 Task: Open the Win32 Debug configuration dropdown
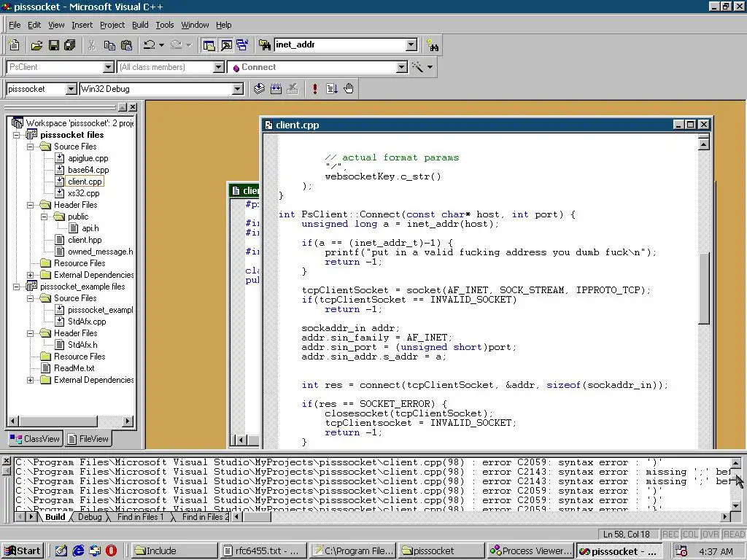[x=238, y=89]
